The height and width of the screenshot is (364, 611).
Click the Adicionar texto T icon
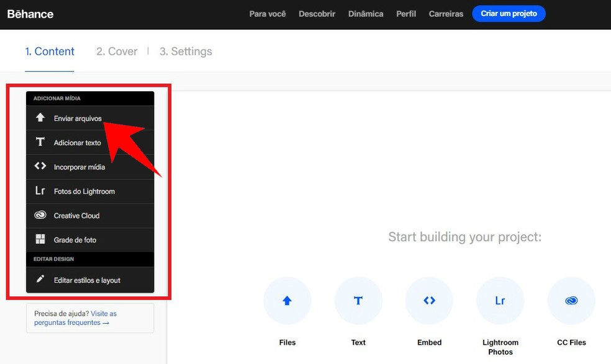[39, 142]
